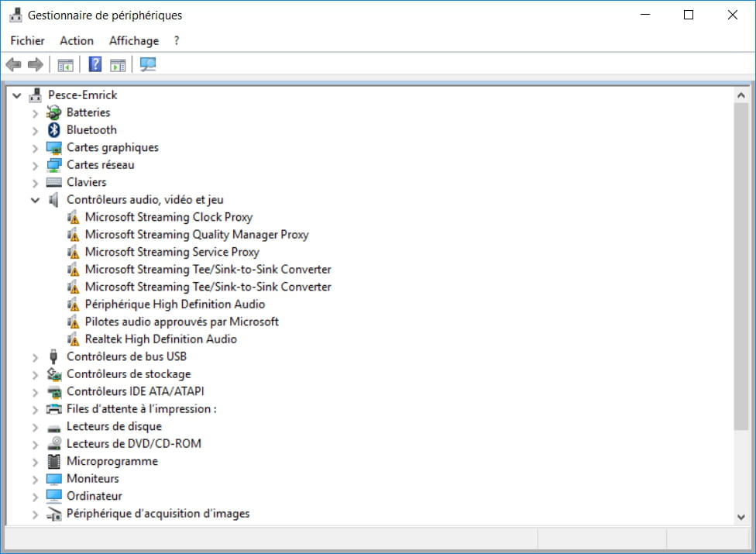The height and width of the screenshot is (554, 756).
Task: Select the Microprogramme label
Action: [112, 462]
